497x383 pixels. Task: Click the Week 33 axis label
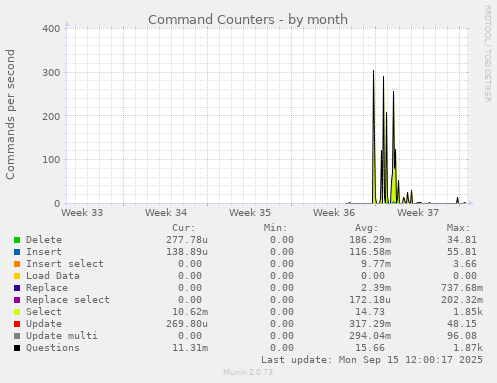(x=82, y=212)
